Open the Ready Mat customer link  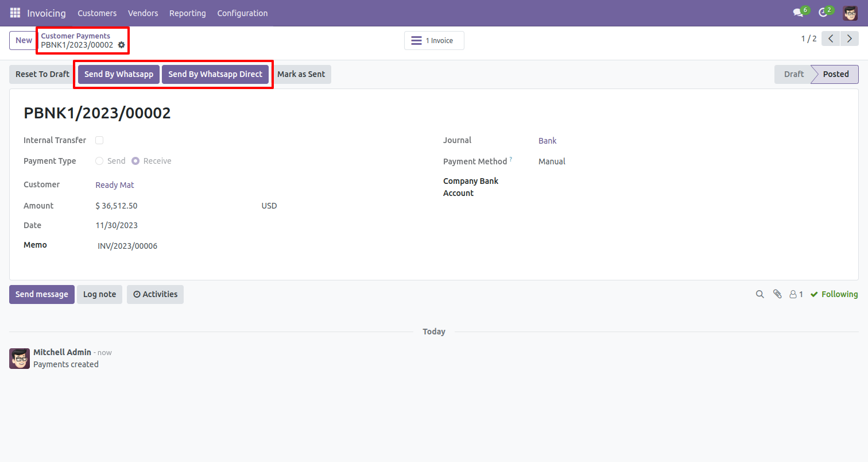point(115,185)
